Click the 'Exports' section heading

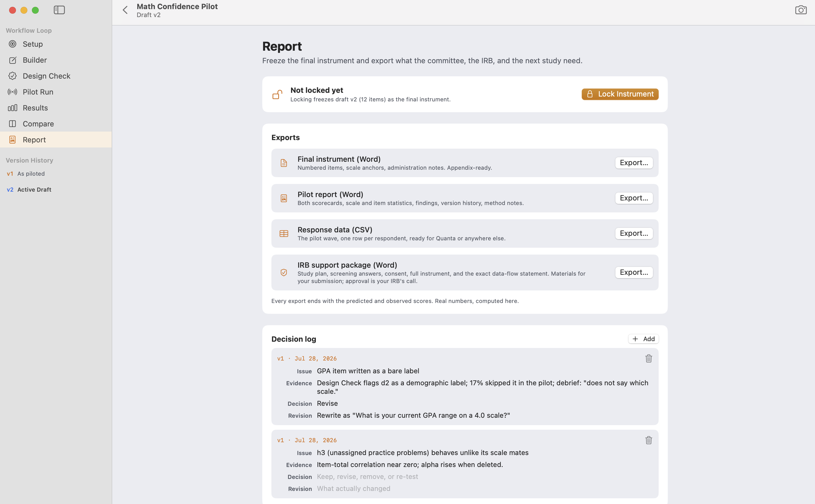[x=285, y=138]
